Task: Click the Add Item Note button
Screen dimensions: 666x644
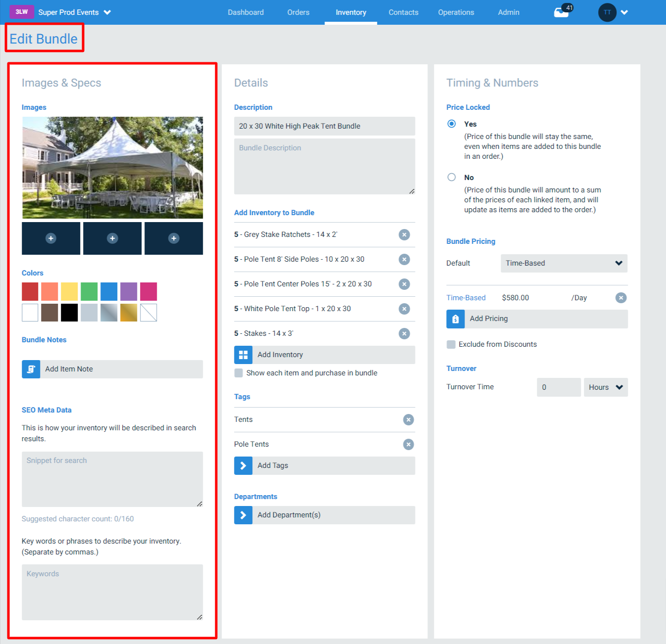Action: (112, 369)
